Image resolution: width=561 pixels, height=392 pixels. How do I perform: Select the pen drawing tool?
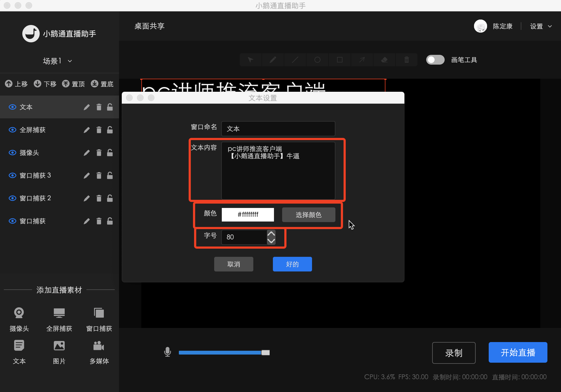(273, 59)
